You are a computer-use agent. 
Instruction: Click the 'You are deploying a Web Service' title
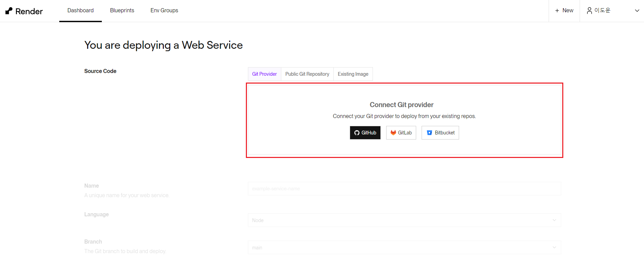(163, 45)
